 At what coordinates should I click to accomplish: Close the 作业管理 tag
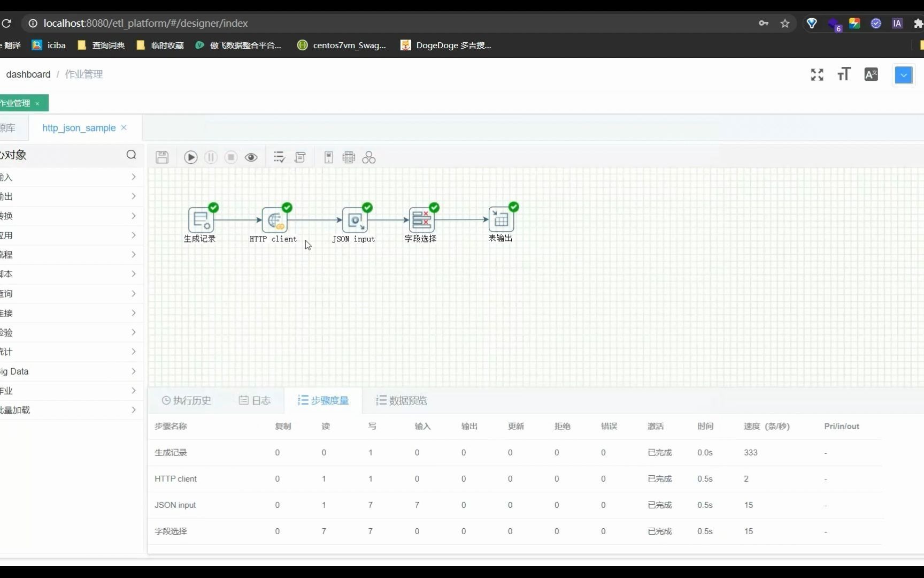point(37,103)
